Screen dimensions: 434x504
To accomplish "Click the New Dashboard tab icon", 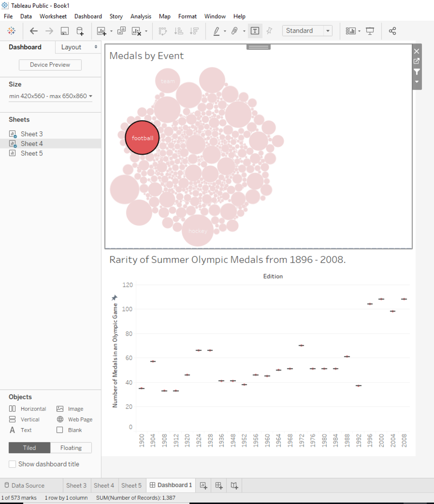I will click(x=219, y=485).
